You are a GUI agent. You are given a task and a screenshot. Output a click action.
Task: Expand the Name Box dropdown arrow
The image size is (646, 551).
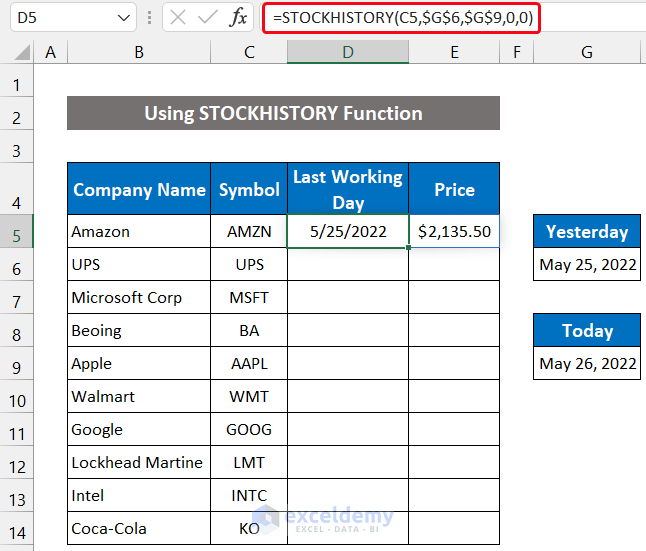coord(123,17)
